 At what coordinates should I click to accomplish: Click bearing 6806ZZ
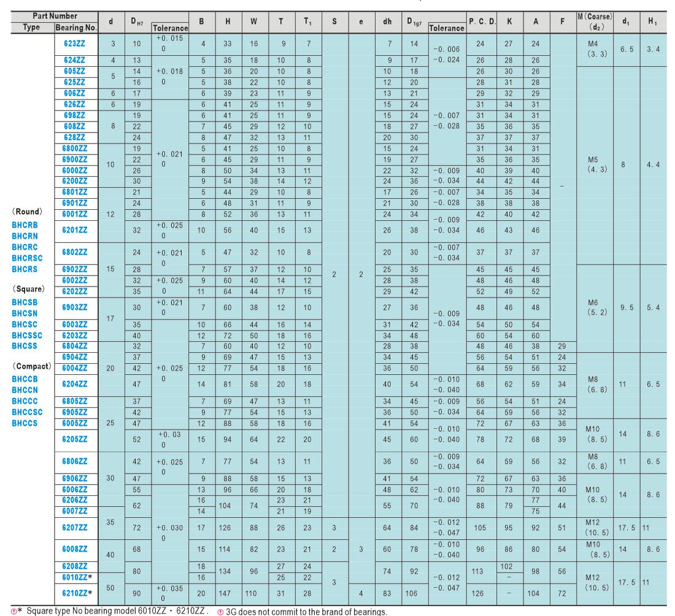point(74,461)
